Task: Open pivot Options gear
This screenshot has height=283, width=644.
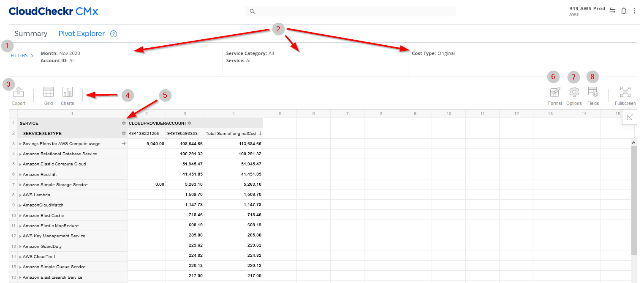Action: pyautogui.click(x=574, y=92)
